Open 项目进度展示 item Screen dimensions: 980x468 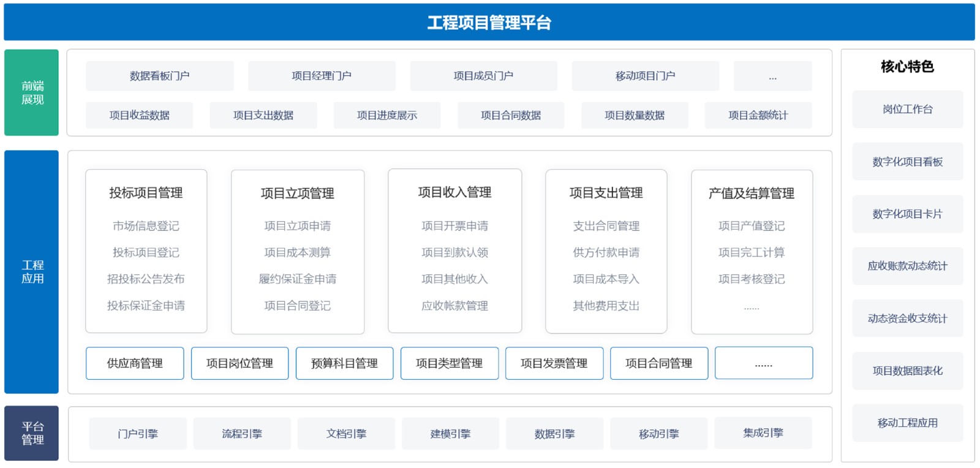387,115
